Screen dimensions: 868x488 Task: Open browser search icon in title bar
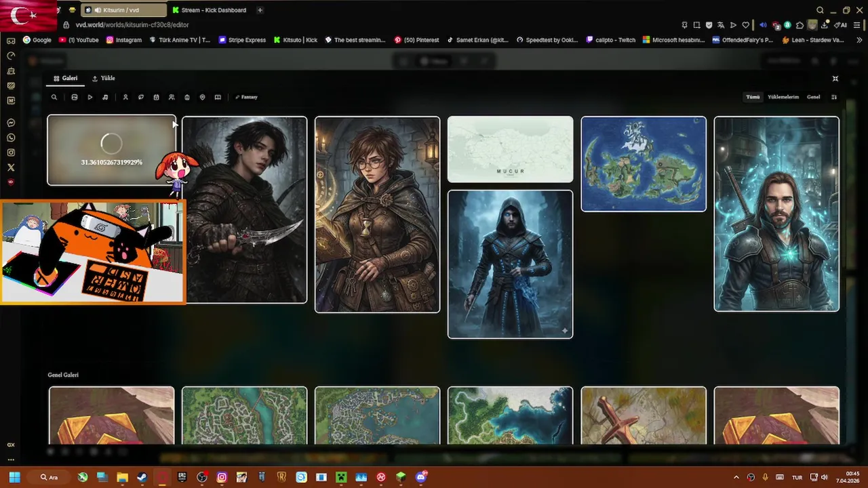point(820,10)
